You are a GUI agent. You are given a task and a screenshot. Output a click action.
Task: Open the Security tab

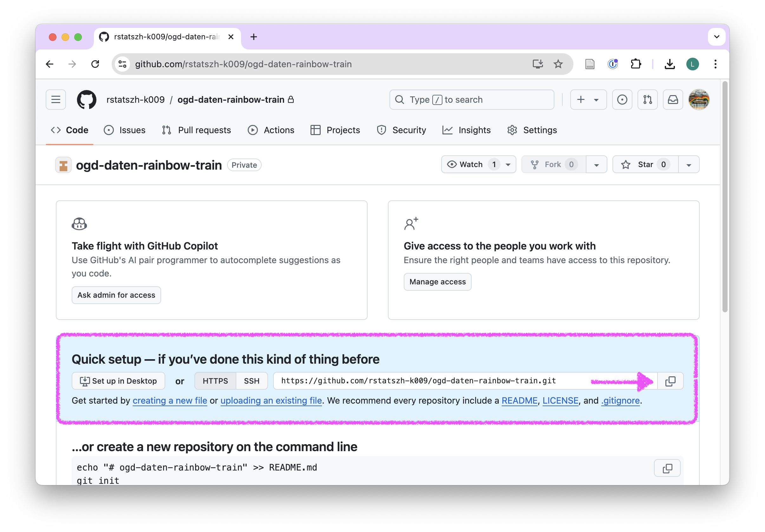pos(401,130)
